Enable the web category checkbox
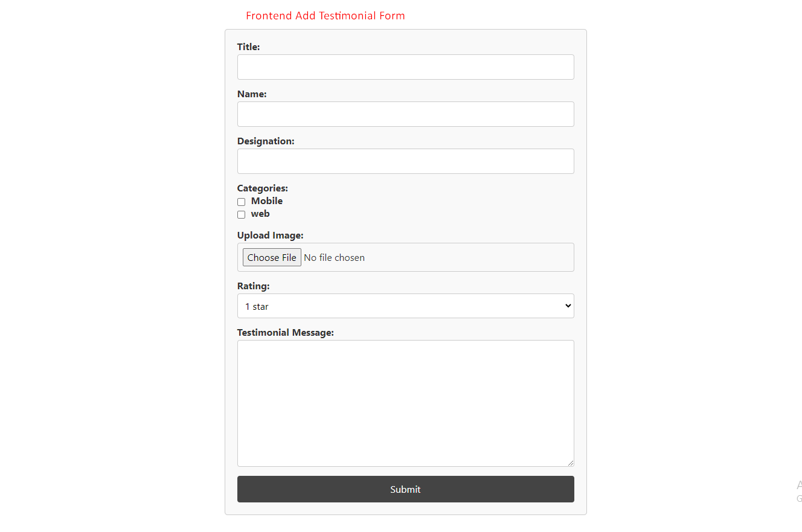Viewport: 802px width, 532px height. tap(241, 214)
